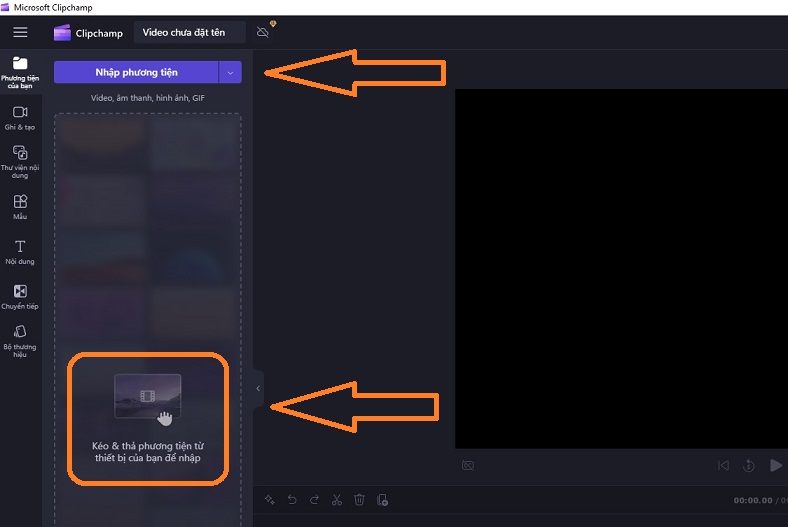This screenshot has width=788, height=527.
Task: Open "Thư viện nội dung" sidebar tab
Action: tap(20, 162)
